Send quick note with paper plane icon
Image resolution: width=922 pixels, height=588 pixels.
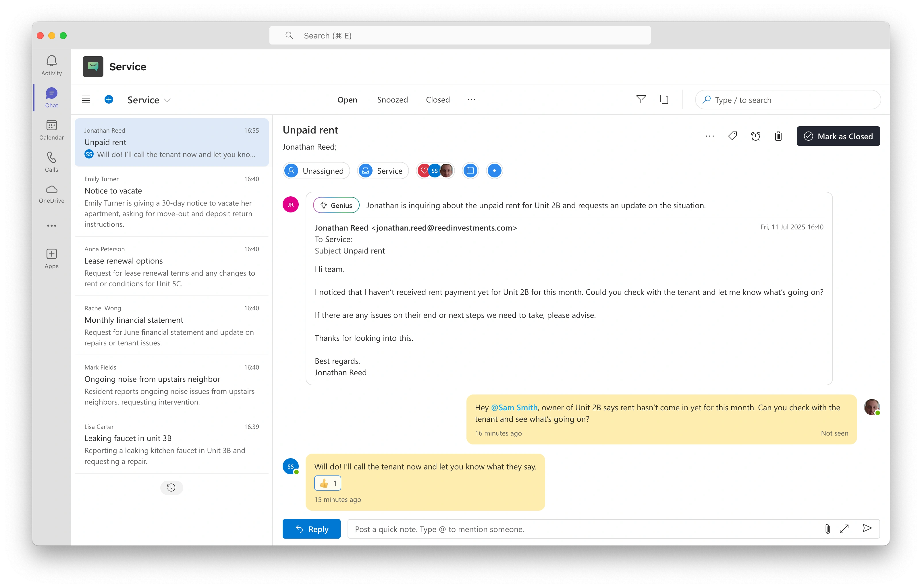(867, 528)
